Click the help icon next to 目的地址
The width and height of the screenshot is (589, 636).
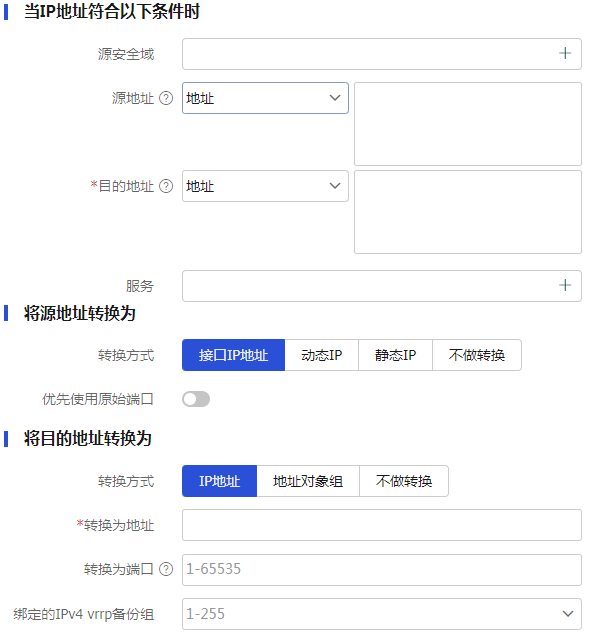[166, 186]
